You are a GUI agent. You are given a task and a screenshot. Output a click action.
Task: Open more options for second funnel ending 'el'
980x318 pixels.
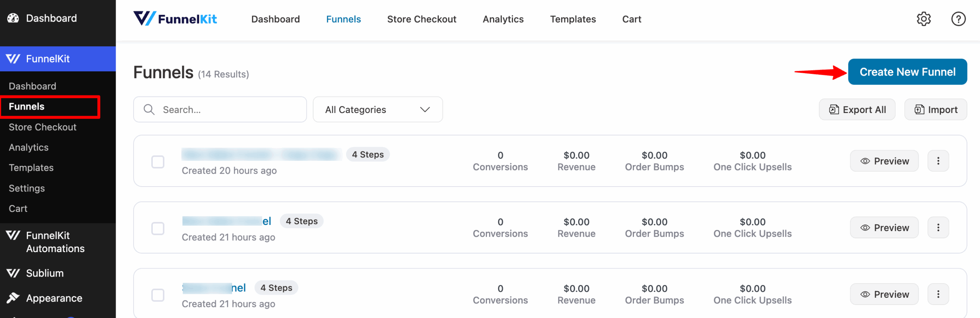click(938, 228)
